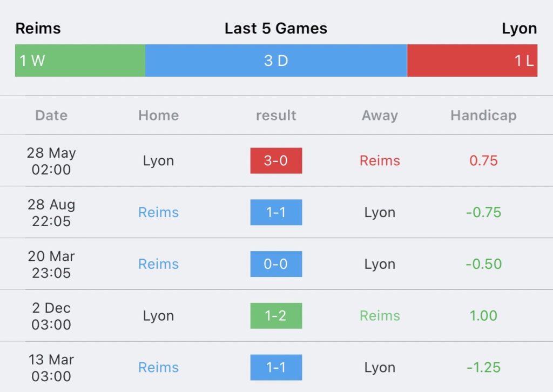Click the 0.75 handicap in red
Screen dimensions: 553x392
click(483, 161)
